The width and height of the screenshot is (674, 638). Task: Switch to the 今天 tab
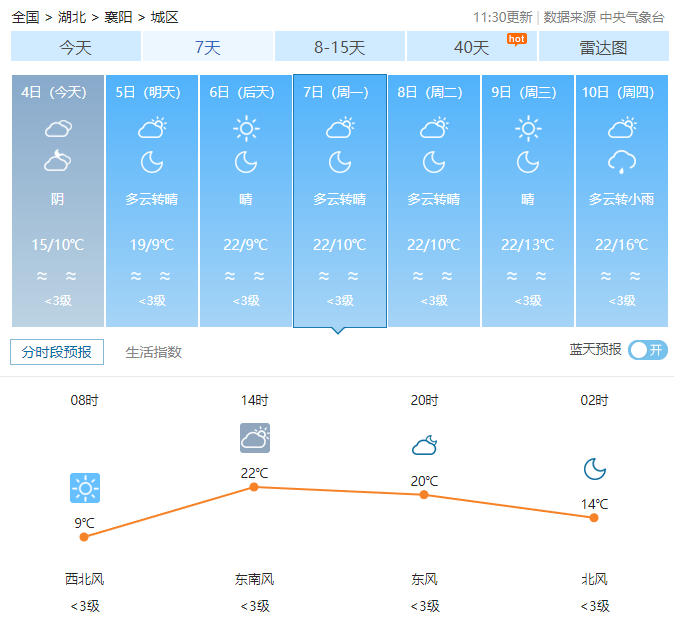(76, 47)
